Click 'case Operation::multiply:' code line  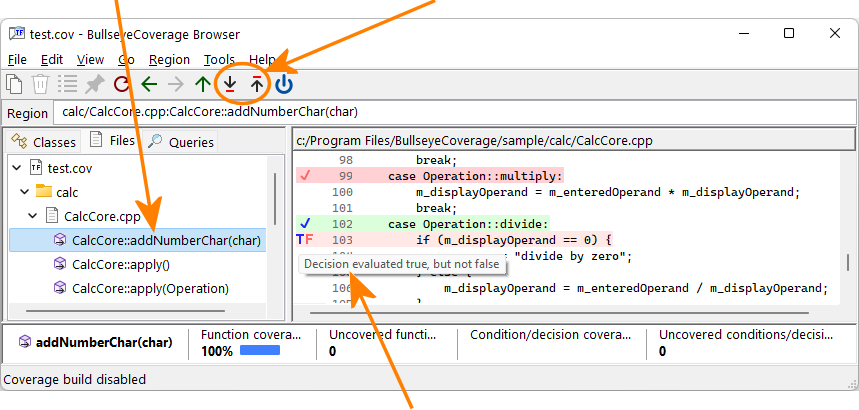[476, 176]
